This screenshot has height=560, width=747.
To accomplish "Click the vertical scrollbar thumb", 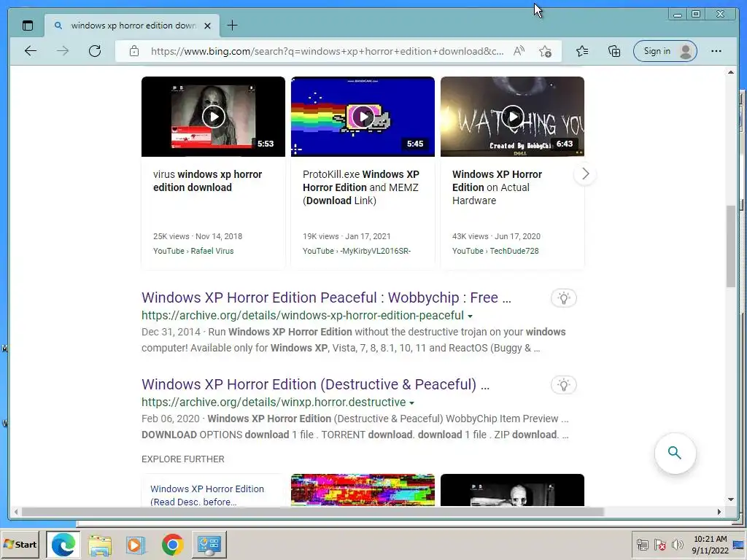I will 731,245.
